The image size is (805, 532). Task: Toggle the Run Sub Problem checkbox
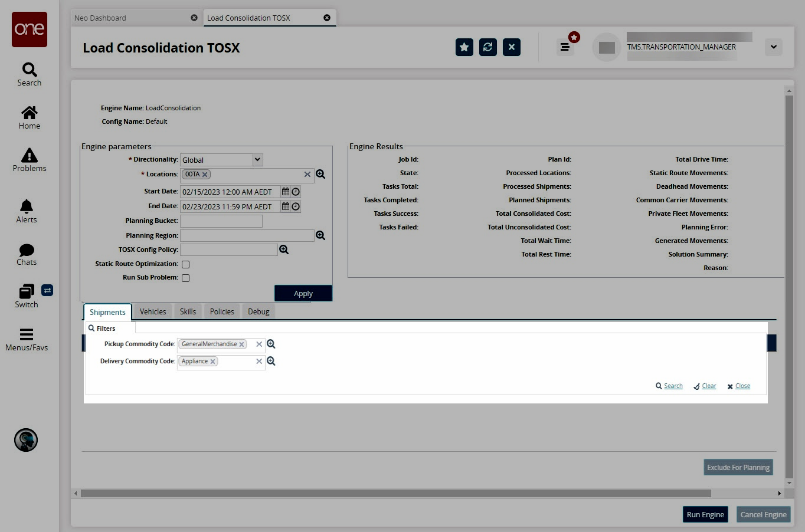click(185, 278)
